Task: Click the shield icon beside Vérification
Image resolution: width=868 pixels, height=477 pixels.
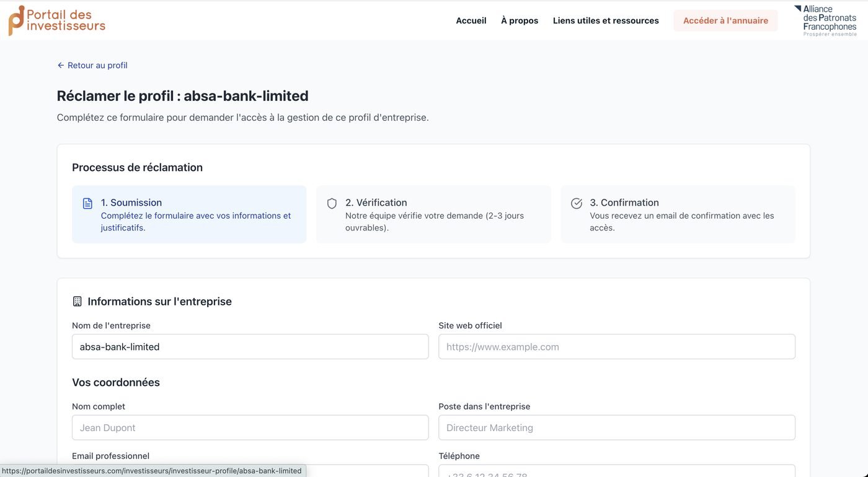Action: 332,203
